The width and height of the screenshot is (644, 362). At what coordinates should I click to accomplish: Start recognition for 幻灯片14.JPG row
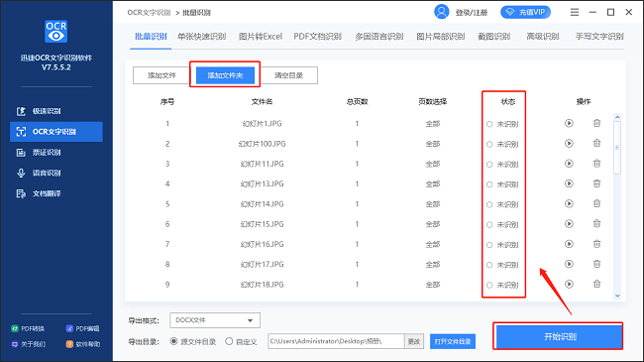click(569, 204)
